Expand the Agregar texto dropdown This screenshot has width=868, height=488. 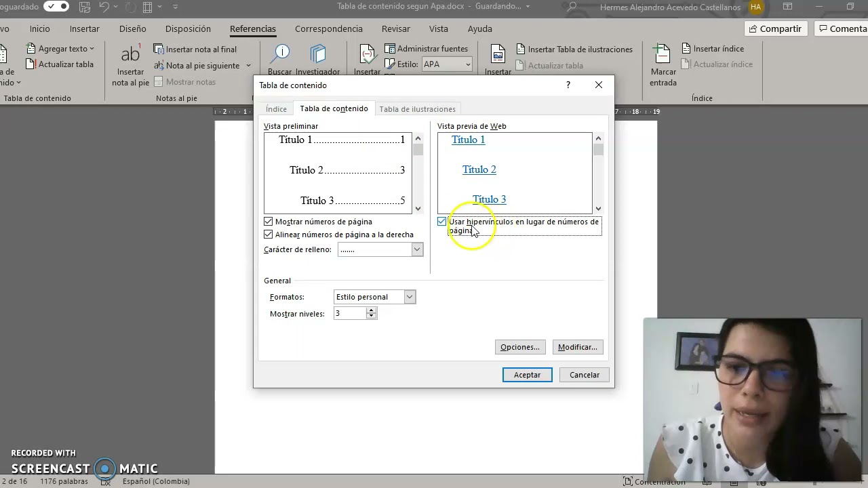tap(61, 49)
